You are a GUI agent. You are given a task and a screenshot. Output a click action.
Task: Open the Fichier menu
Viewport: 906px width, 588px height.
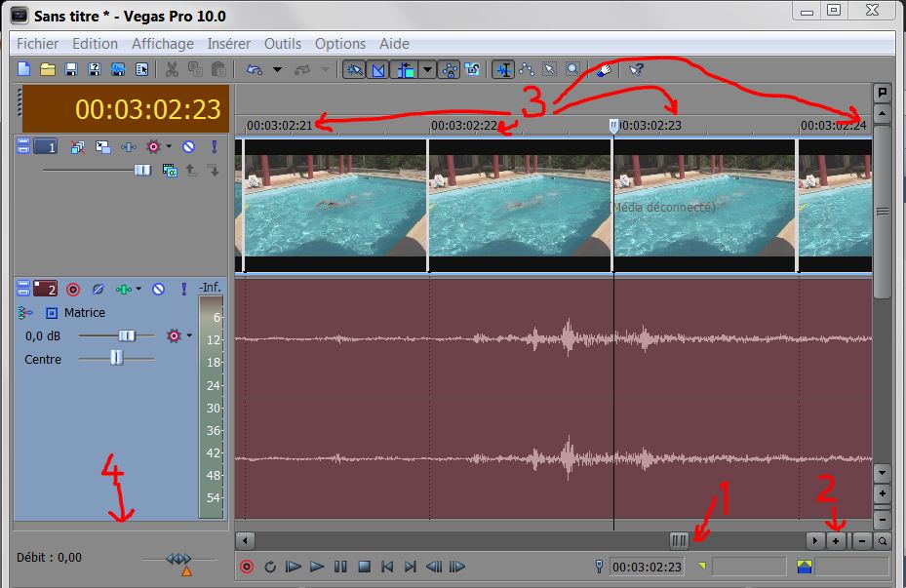(x=38, y=44)
